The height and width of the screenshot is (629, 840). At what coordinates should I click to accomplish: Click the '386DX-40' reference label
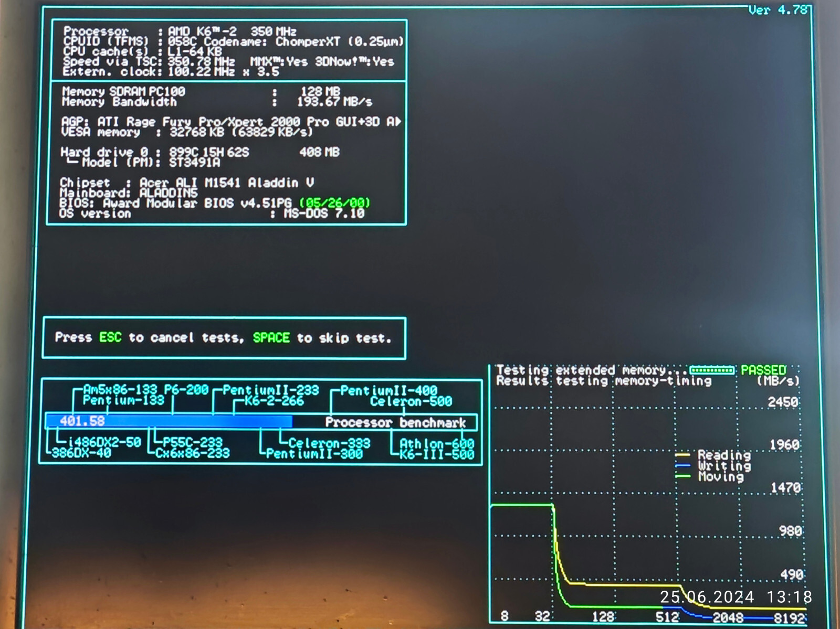coord(81,453)
